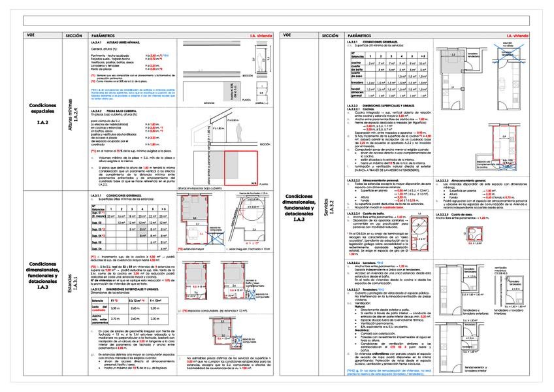Viewport: 554px width, 392px height.
Task: Click the surface table under I.A.3.1.1
Action: coord(129,227)
